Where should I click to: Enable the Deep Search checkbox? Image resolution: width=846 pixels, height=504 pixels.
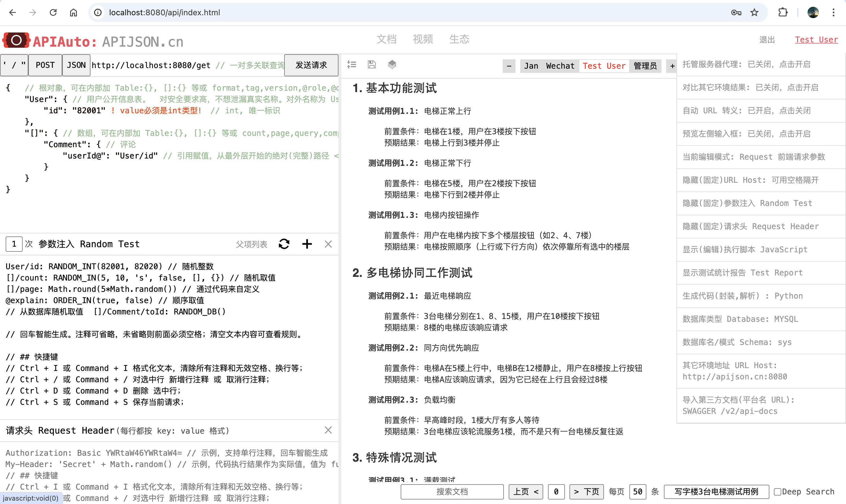[x=777, y=492]
